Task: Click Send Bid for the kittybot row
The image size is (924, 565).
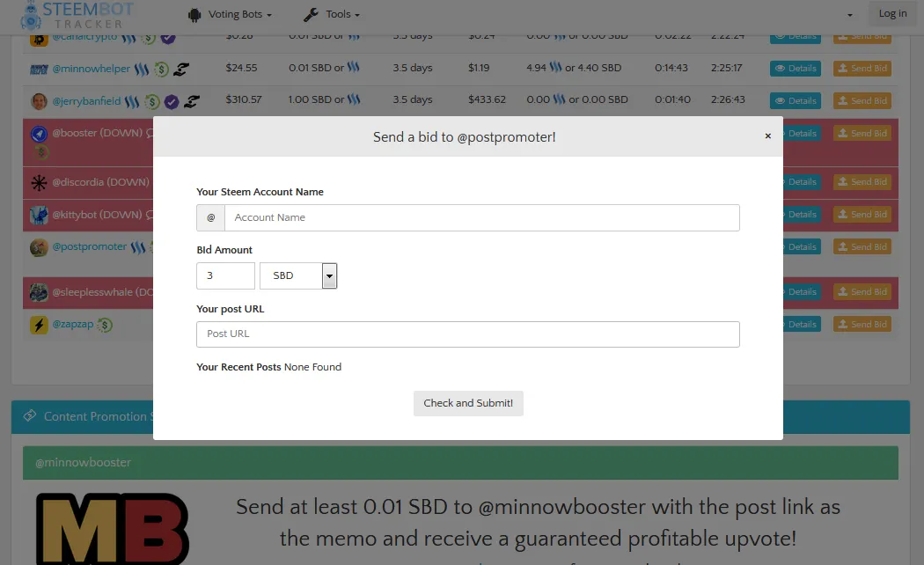Action: click(x=862, y=215)
